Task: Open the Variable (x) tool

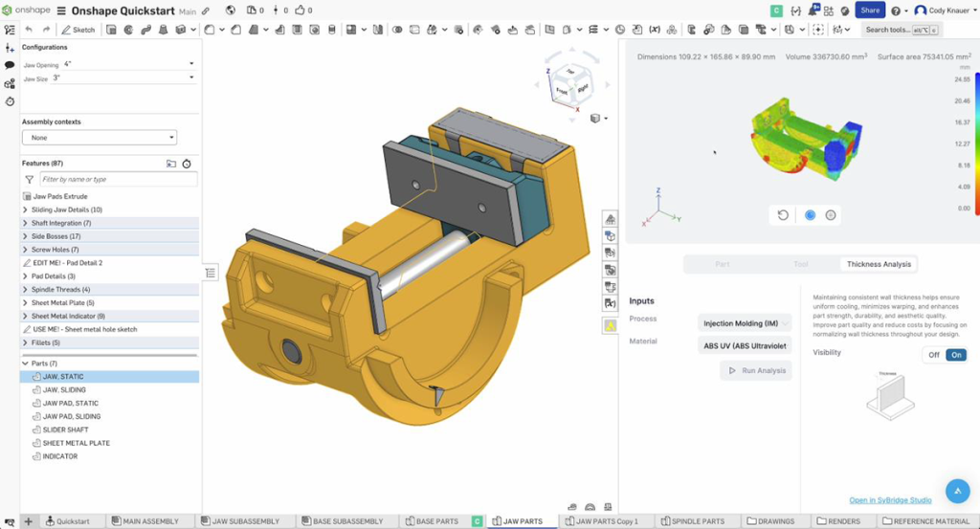Action: coord(655,30)
